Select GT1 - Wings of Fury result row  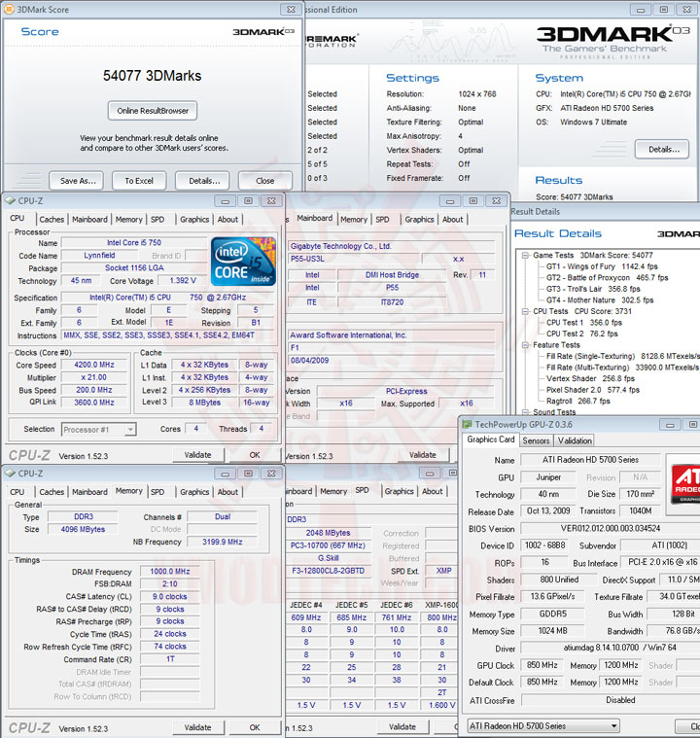(x=602, y=266)
